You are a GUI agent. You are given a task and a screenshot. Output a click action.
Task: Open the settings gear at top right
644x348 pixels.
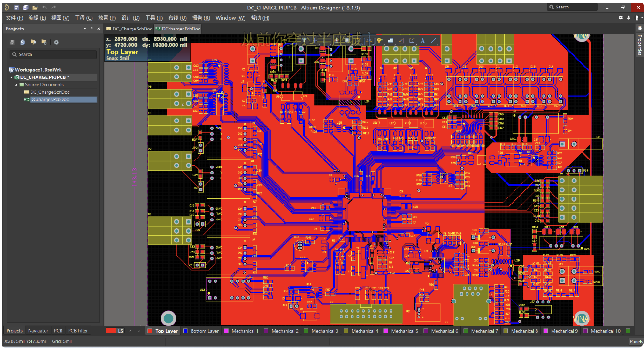[621, 18]
